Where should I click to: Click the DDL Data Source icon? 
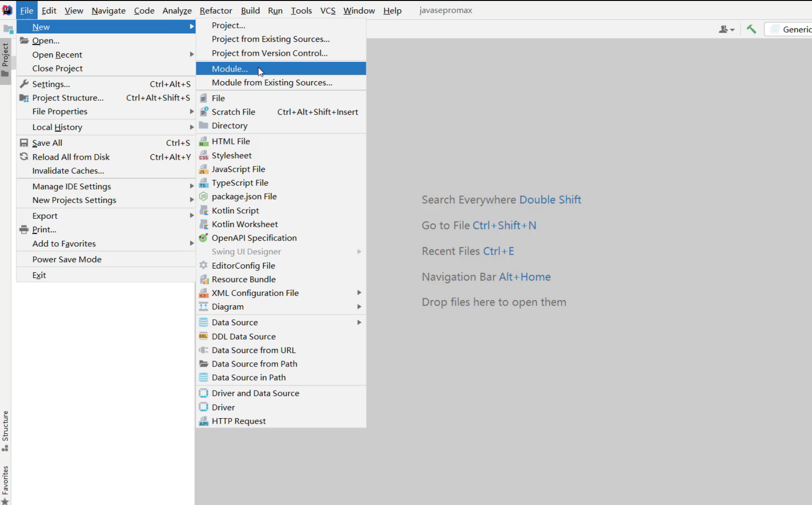(203, 336)
